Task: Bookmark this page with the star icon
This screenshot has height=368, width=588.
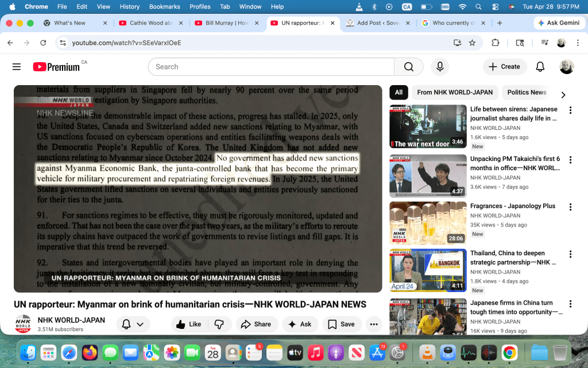Action: click(x=472, y=43)
